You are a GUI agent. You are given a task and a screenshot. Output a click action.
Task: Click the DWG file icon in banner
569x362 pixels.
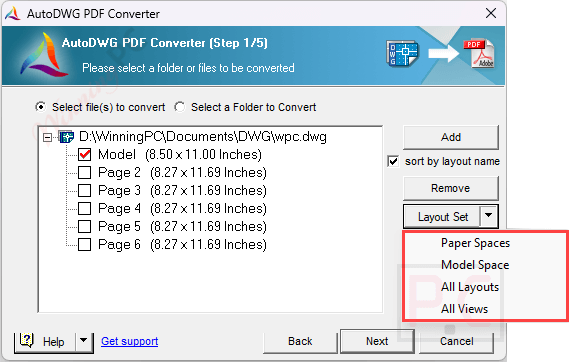click(402, 53)
